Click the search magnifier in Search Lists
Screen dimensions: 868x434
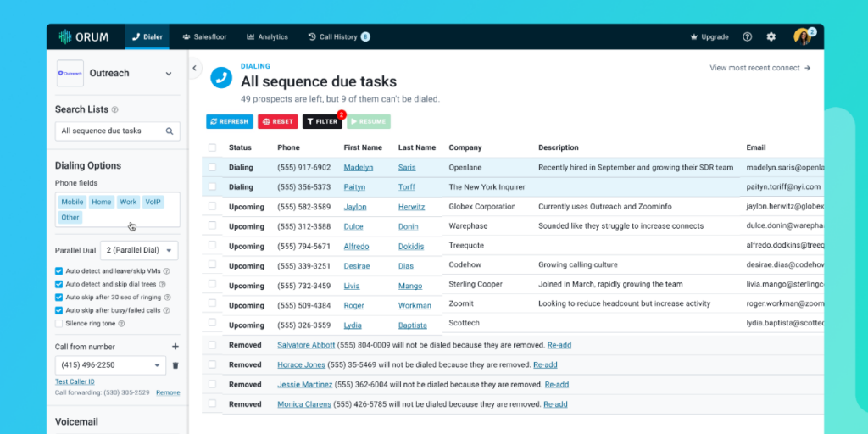click(x=170, y=131)
